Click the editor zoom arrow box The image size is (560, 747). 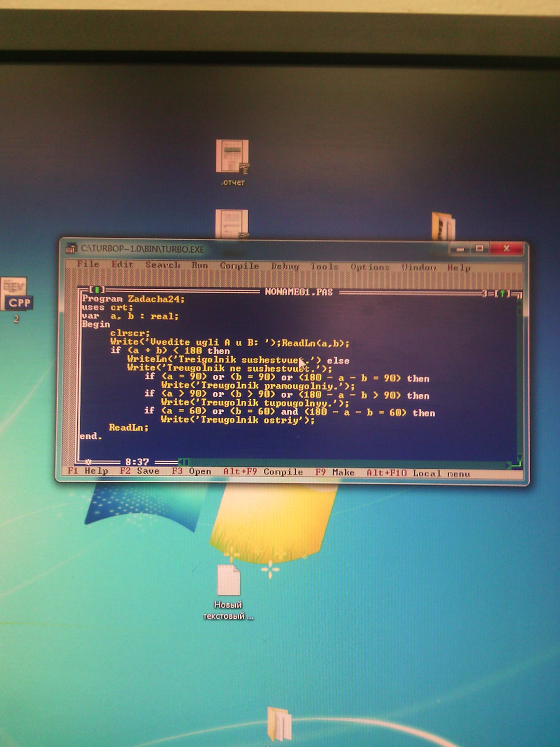tap(503, 293)
